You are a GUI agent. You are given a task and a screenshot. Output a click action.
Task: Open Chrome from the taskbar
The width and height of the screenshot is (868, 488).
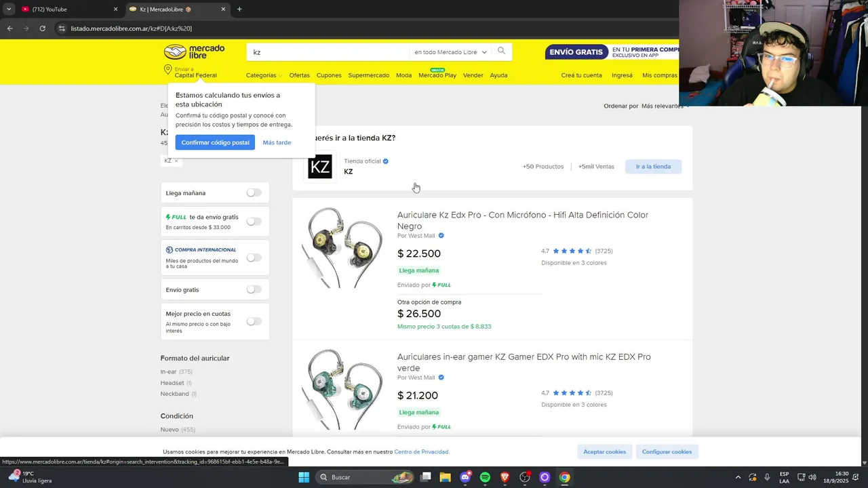click(564, 477)
